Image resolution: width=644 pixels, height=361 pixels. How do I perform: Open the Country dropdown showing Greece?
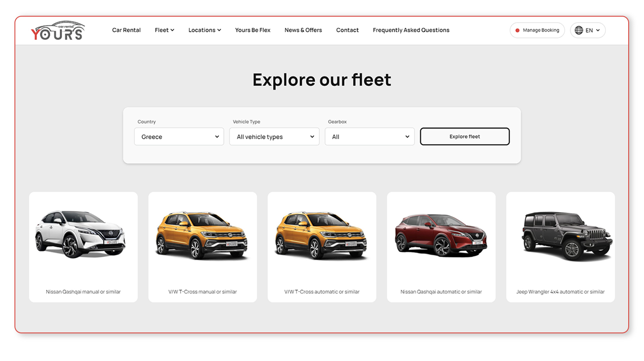(179, 136)
